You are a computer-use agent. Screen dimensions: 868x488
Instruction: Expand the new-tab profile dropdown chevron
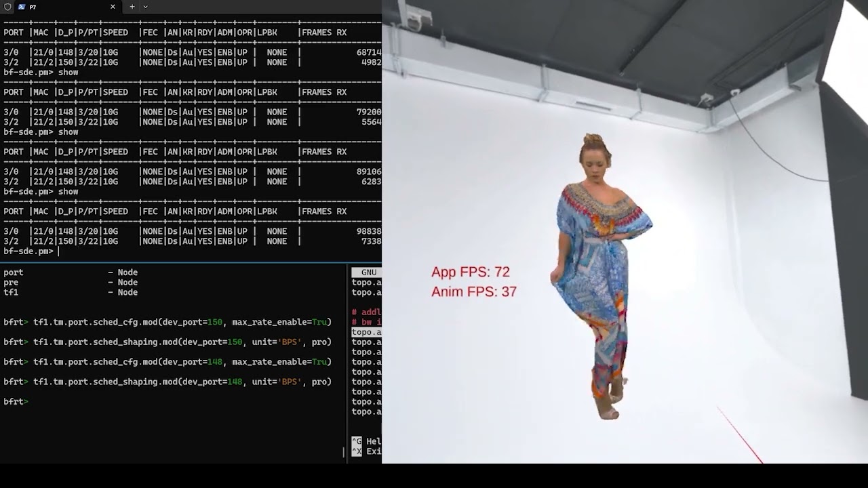145,7
